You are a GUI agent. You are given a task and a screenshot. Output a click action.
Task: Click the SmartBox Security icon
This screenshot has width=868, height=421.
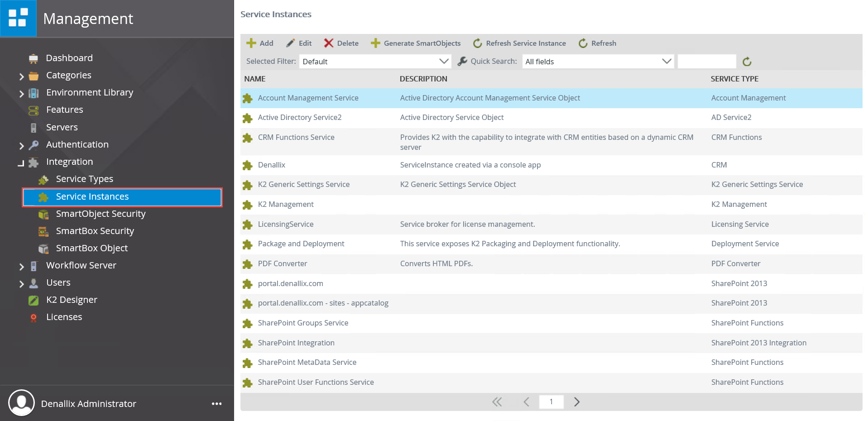coord(43,231)
